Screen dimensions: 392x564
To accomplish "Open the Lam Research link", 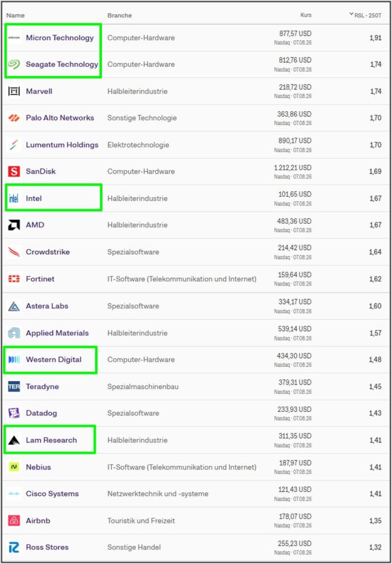I will pos(51,440).
